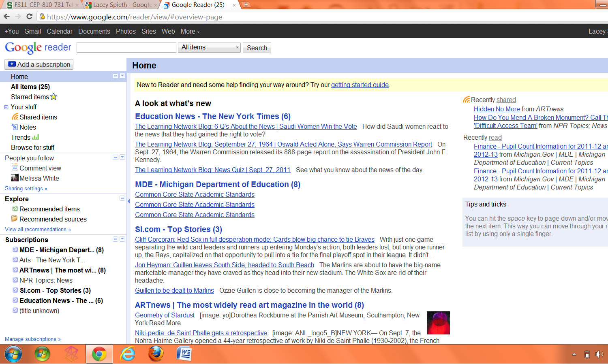Open Google Chrome from the taskbar
The image size is (608, 364).
pyautogui.click(x=99, y=354)
